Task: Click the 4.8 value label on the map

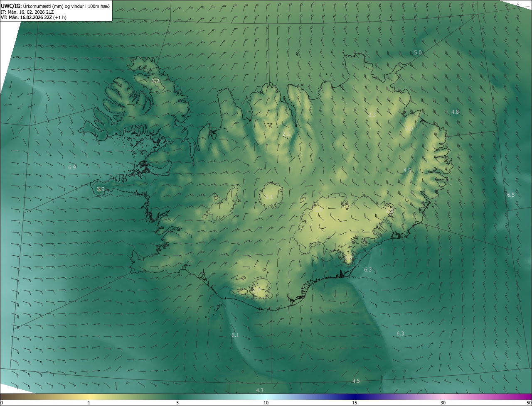Action: 455,112
